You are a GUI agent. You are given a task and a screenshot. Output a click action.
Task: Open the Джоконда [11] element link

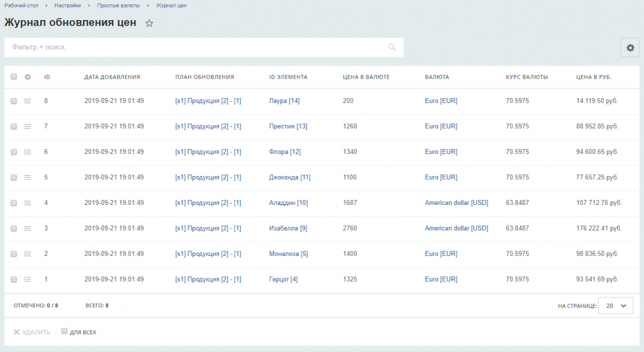click(x=289, y=177)
